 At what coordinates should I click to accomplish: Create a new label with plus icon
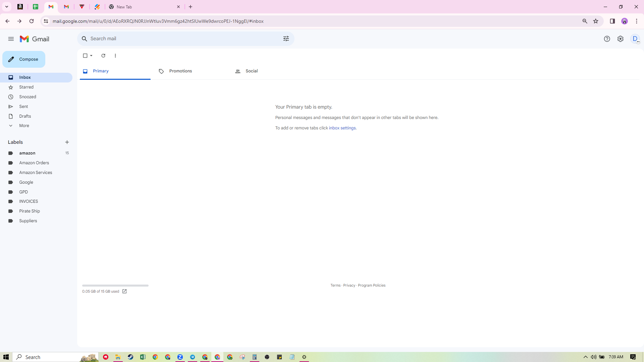pyautogui.click(x=67, y=142)
